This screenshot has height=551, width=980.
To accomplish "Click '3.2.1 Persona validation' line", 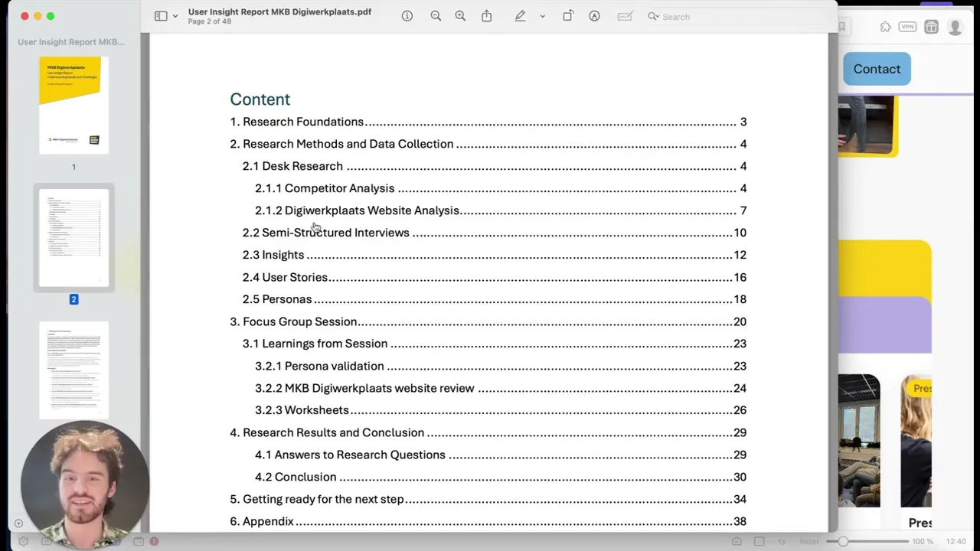I will (500, 366).
